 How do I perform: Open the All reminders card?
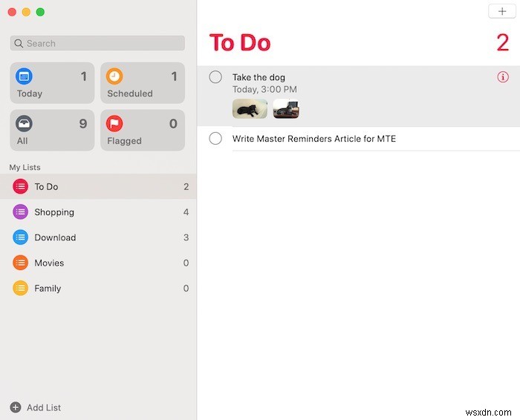click(52, 130)
